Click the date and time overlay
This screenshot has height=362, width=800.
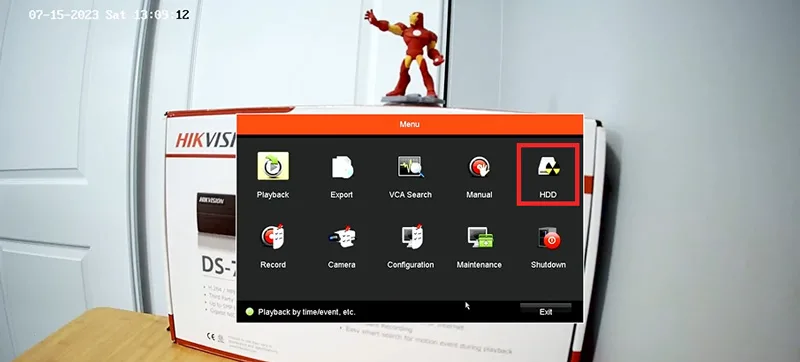[109, 15]
